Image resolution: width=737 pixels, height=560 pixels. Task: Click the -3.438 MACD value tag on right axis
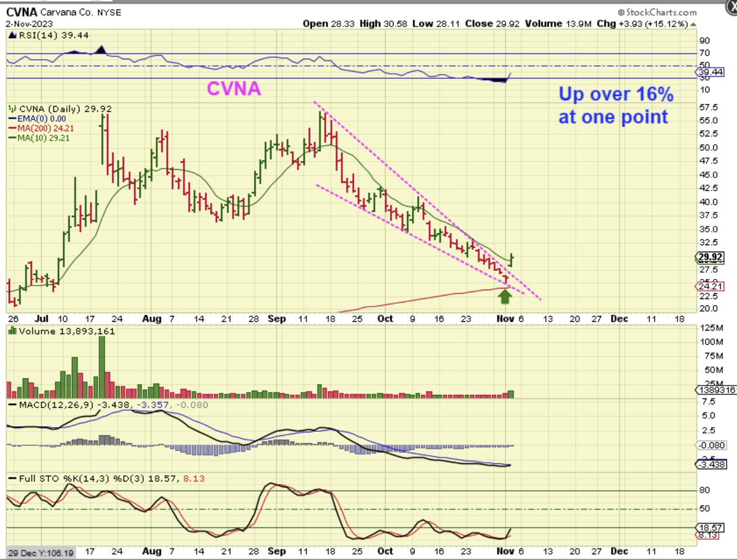point(711,465)
